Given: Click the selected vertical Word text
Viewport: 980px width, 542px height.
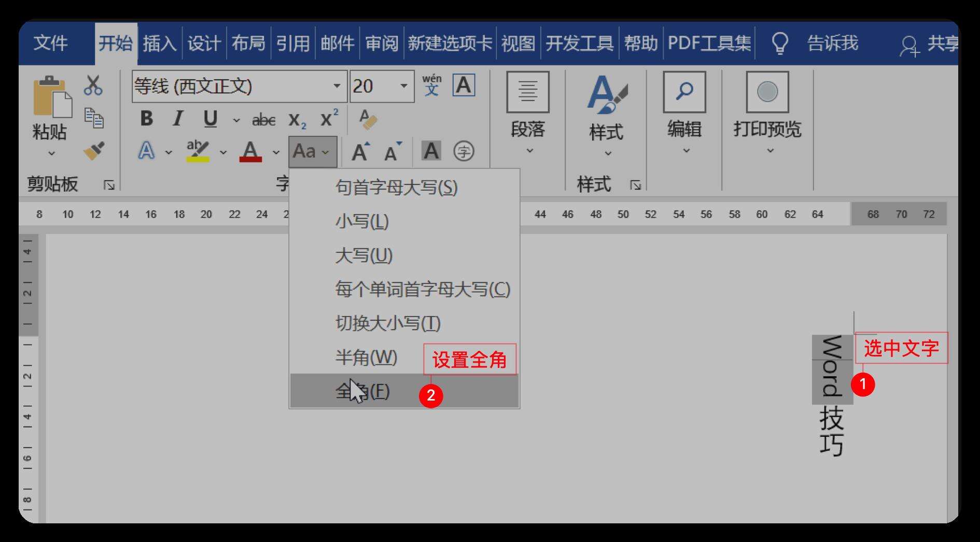Looking at the screenshot, I should pos(832,369).
